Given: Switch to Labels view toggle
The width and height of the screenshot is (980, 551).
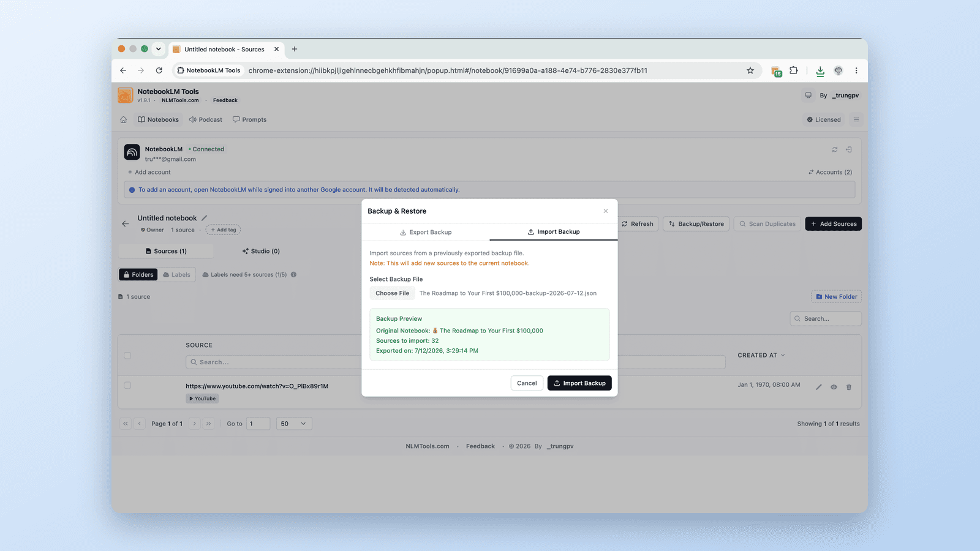Looking at the screenshot, I should (177, 275).
